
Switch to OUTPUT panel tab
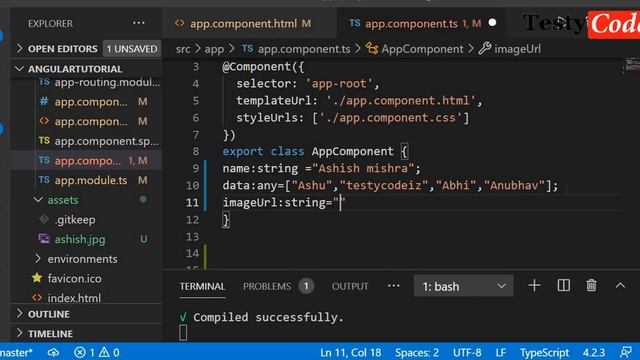tap(350, 287)
